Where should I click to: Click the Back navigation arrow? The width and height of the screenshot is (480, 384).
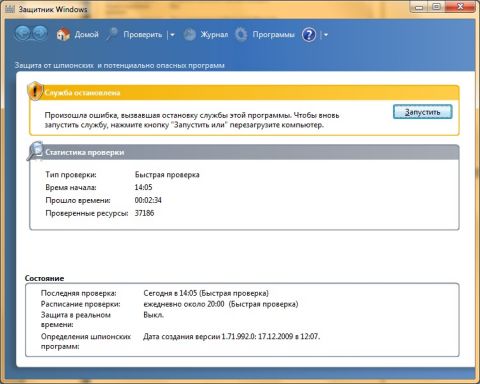coord(23,34)
